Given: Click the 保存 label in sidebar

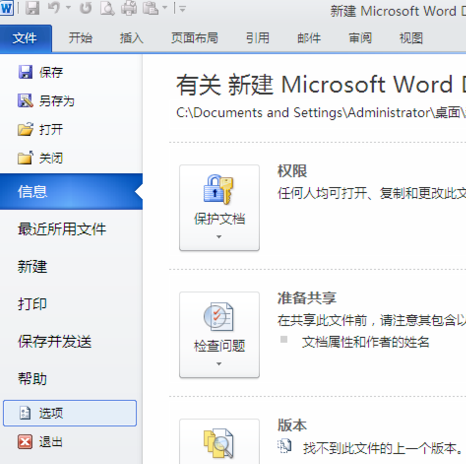Looking at the screenshot, I should point(51,72).
